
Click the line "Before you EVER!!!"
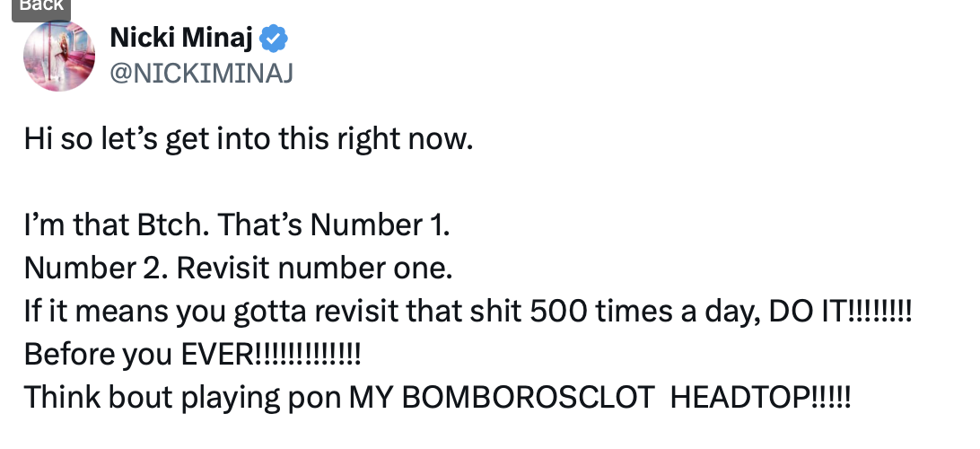[x=192, y=355]
